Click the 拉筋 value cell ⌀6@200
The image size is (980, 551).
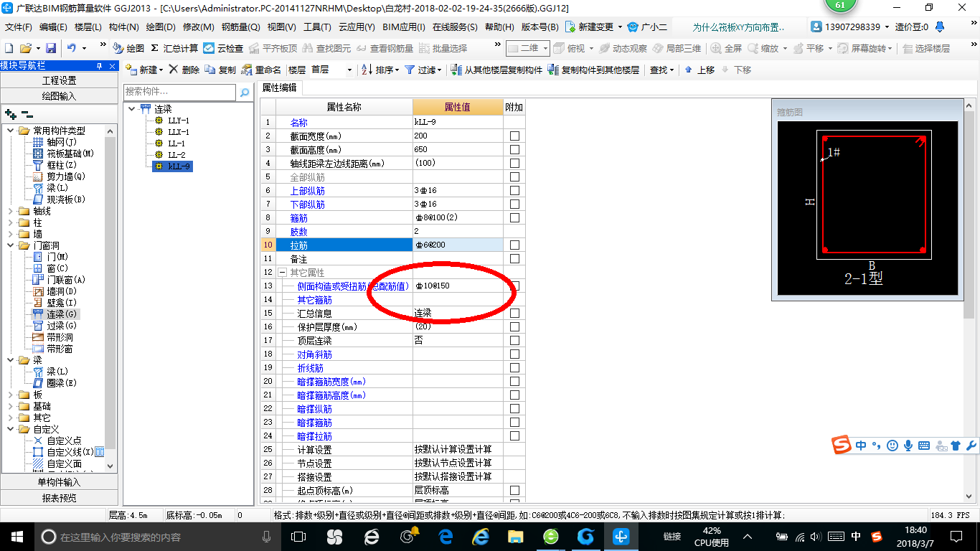(458, 245)
